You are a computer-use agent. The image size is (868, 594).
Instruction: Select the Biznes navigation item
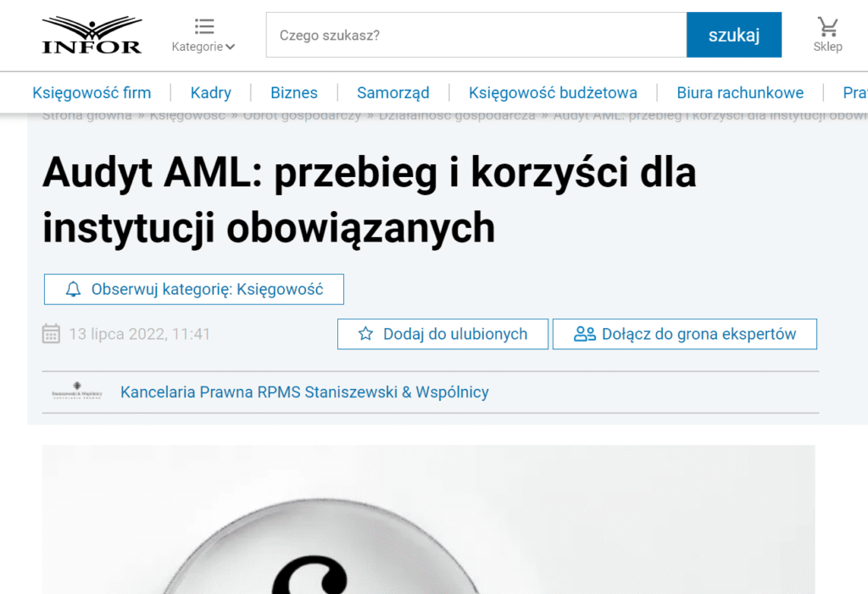click(294, 93)
